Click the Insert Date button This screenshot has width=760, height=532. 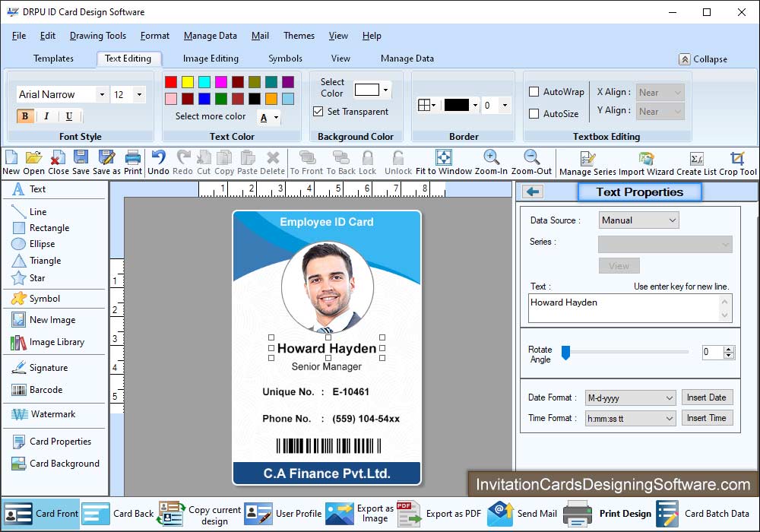click(707, 397)
